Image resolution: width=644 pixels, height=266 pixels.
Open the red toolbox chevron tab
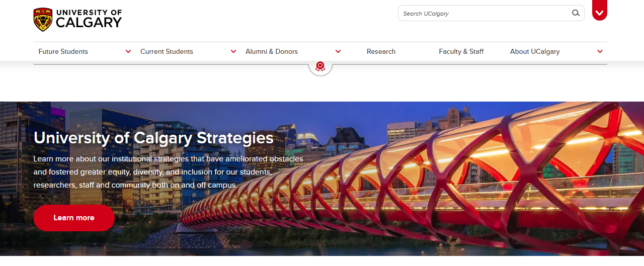point(600,11)
